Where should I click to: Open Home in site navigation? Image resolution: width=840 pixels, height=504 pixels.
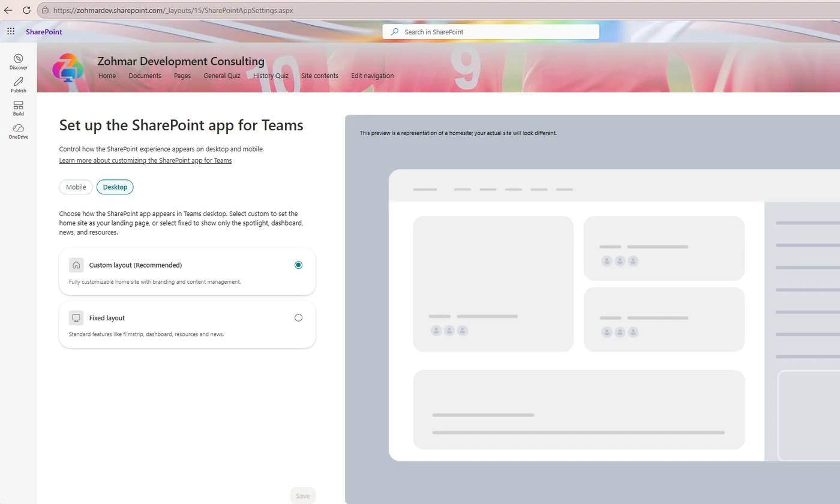click(107, 76)
